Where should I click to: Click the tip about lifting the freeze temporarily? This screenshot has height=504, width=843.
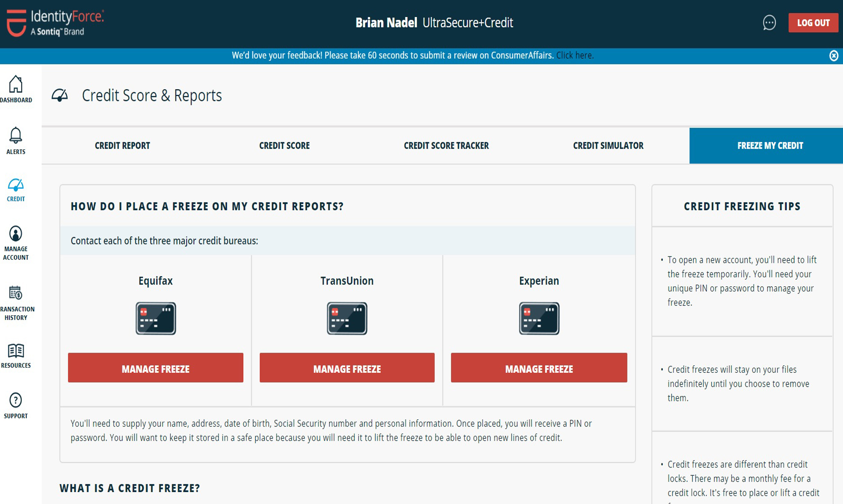click(742, 281)
